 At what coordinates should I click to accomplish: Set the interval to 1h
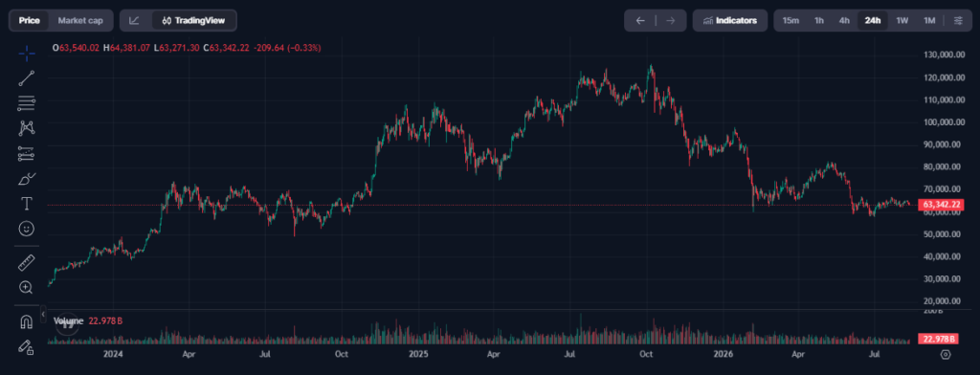coord(819,21)
